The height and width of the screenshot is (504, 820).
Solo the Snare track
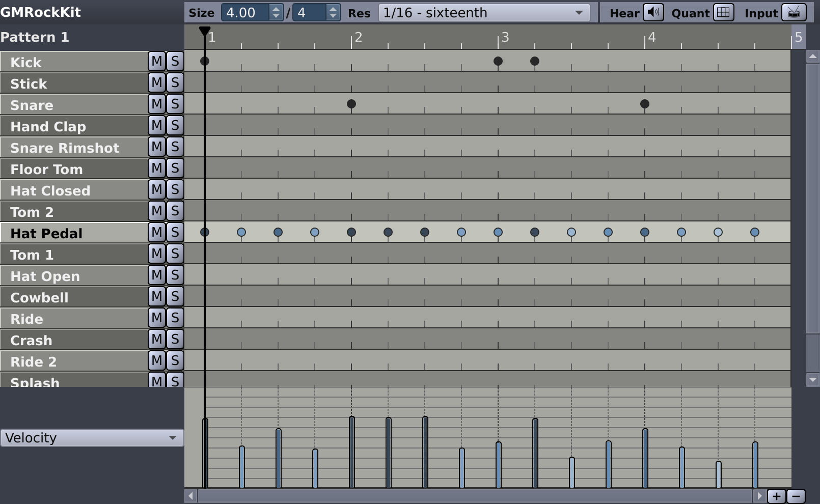(175, 103)
